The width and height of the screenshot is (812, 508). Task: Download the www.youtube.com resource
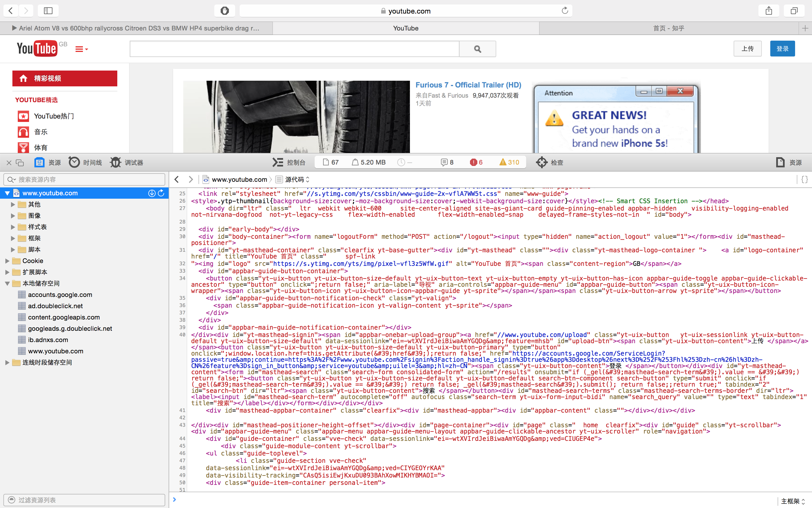[x=152, y=193]
